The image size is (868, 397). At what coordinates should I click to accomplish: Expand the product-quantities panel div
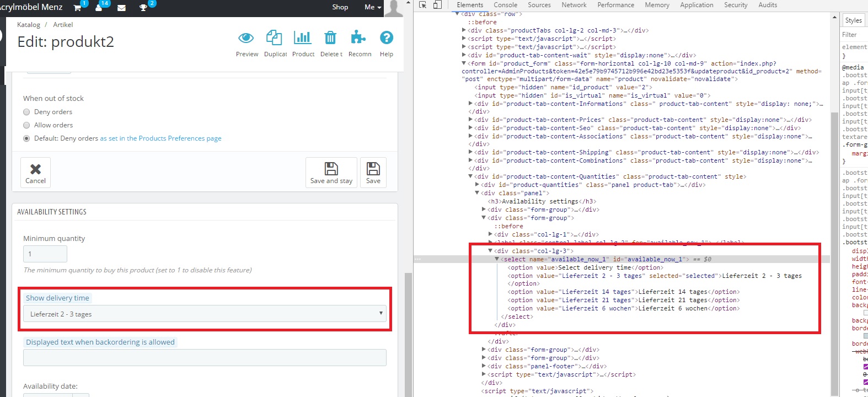point(477,185)
